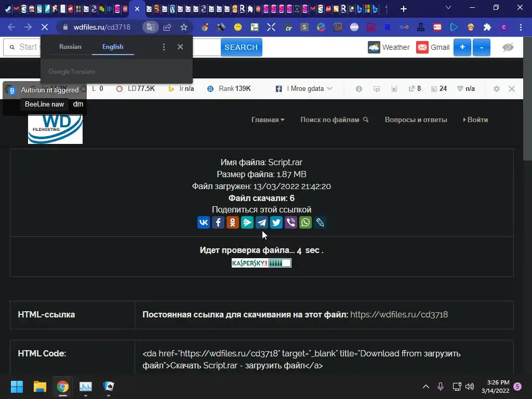Screen dimensions: 532x399
Task: Open Solitaire cards app in taskbar
Action: 109,387
